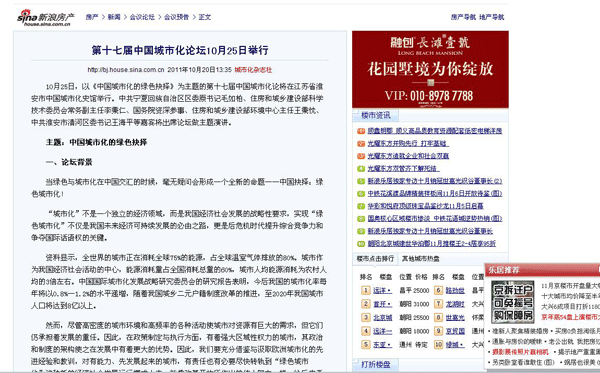Click number 4 badge beside 光耀东方双管齐下 headline
The width and height of the screenshot is (600, 373).
point(361,169)
